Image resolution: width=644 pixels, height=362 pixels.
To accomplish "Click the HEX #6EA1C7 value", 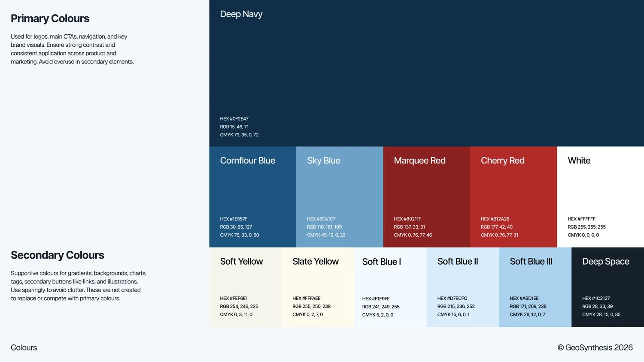I will 321,219.
